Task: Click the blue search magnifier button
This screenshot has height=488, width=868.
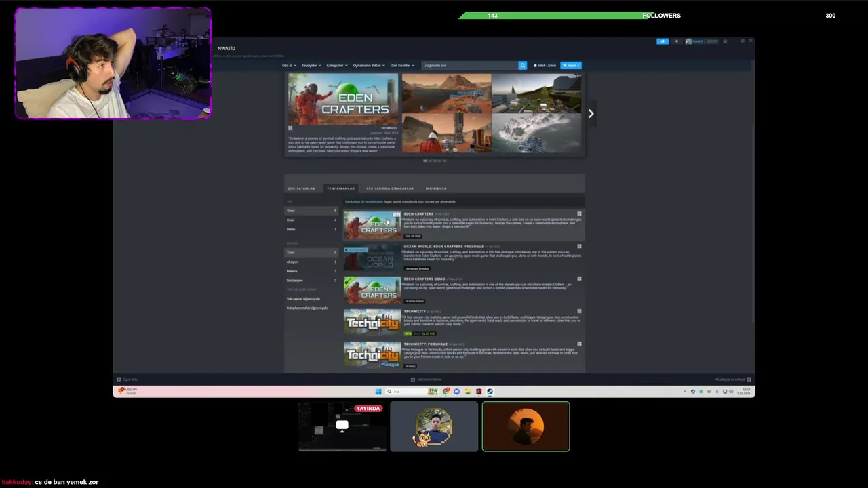Action: click(522, 66)
